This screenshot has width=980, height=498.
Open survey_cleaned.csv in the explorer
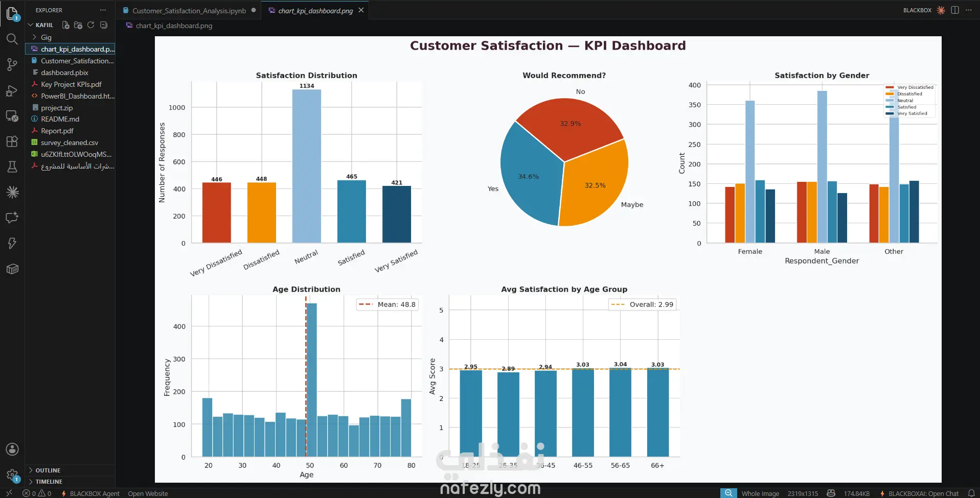point(70,143)
